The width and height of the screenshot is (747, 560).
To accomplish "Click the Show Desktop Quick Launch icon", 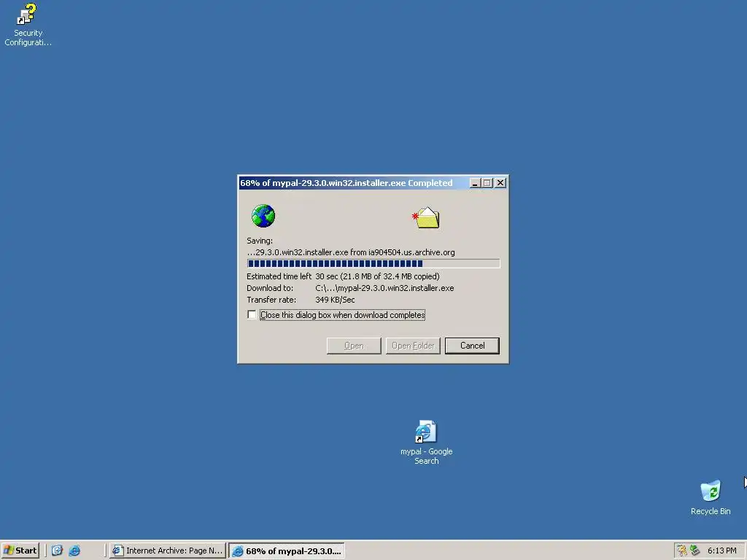I will point(57,551).
